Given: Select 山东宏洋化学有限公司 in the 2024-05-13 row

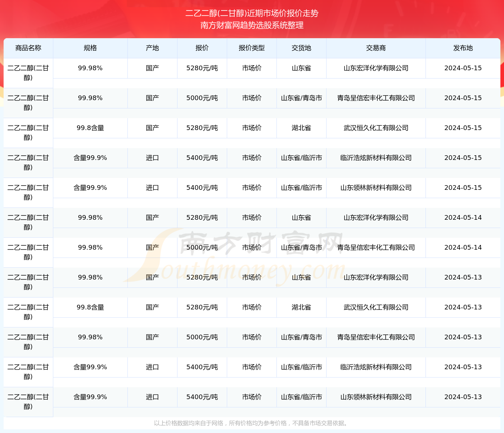Looking at the screenshot, I should (x=376, y=277).
